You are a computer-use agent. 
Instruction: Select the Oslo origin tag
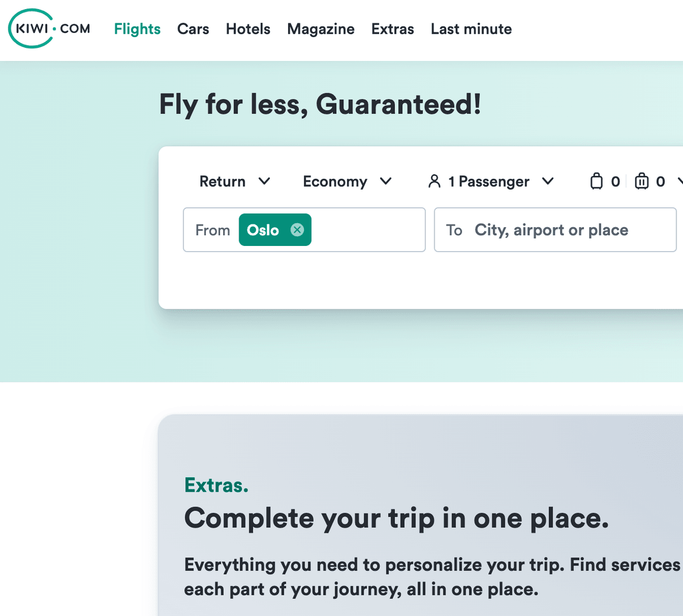click(x=263, y=229)
